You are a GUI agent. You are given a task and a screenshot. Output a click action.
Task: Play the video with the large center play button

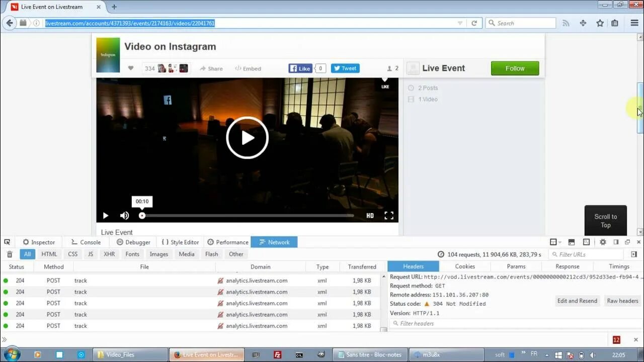(x=247, y=138)
